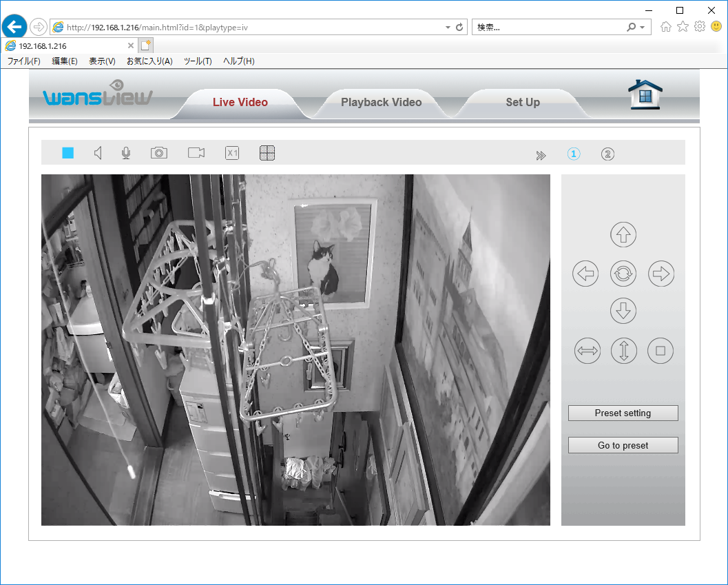This screenshot has width=728, height=585.
Task: Open the ツール(T) menu
Action: [x=198, y=61]
